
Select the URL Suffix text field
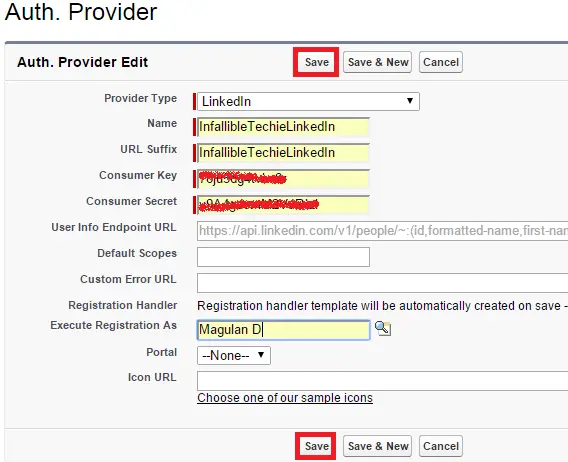(x=283, y=153)
